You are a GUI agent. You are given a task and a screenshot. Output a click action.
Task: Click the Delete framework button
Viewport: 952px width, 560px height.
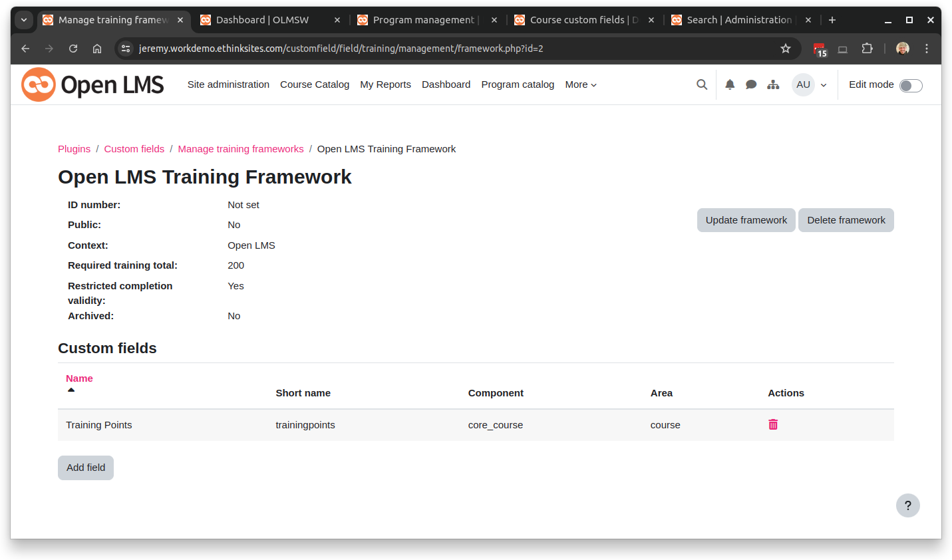pyautogui.click(x=846, y=220)
